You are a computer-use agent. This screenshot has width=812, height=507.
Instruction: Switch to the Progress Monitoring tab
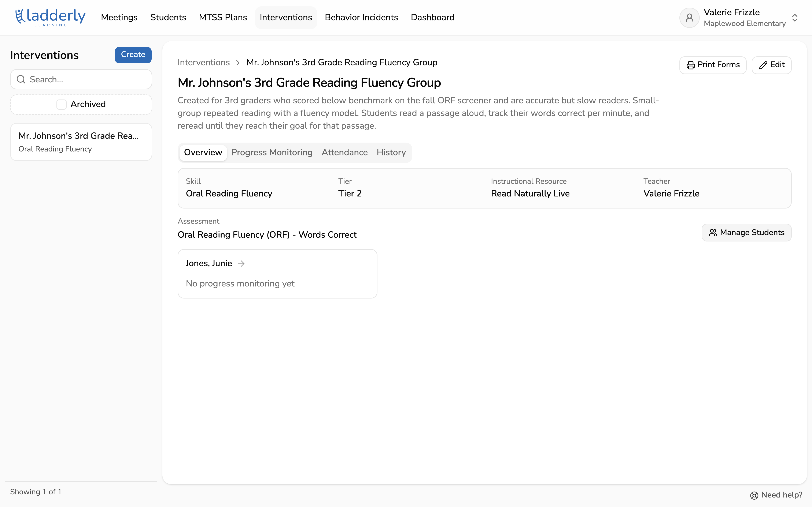(272, 153)
